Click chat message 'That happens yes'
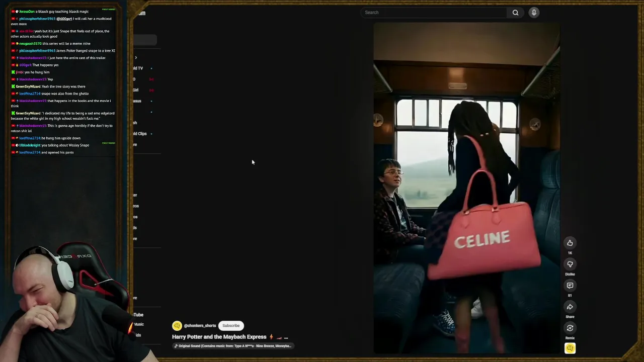Image resolution: width=644 pixels, height=362 pixels. [x=45, y=65]
